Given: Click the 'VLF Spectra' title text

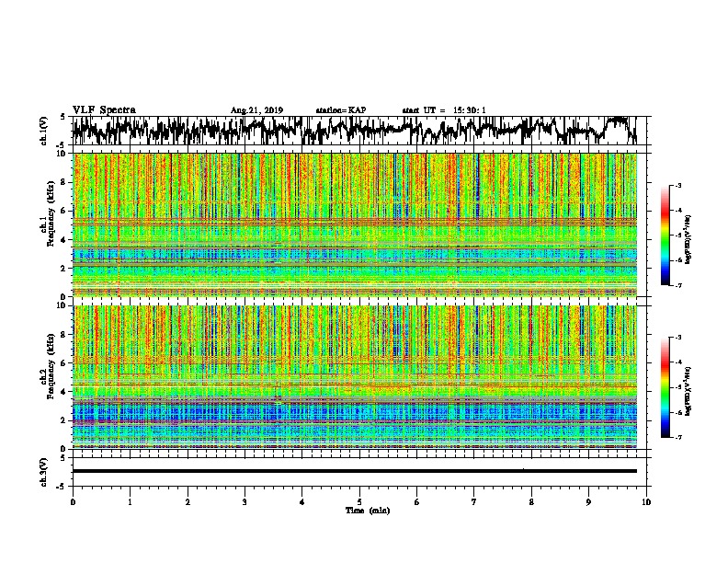Looking at the screenshot, I should (104, 110).
